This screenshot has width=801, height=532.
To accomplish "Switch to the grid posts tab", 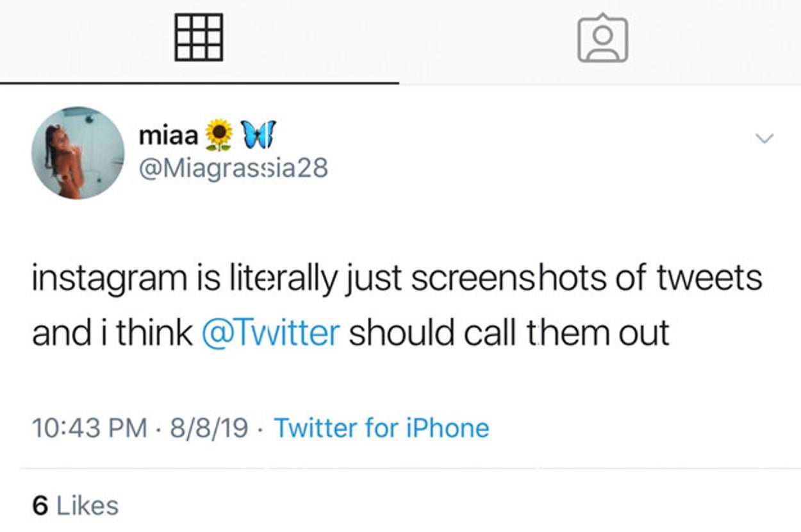I will click(199, 37).
